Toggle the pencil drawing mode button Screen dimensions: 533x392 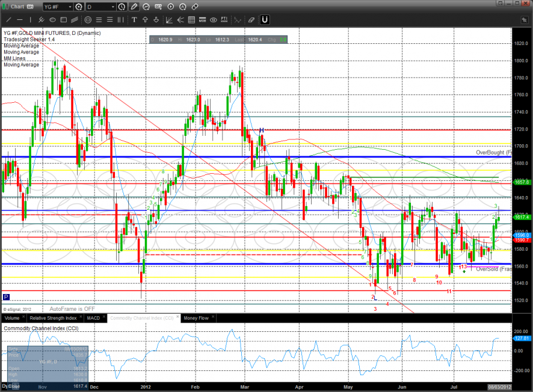tap(134, 7)
